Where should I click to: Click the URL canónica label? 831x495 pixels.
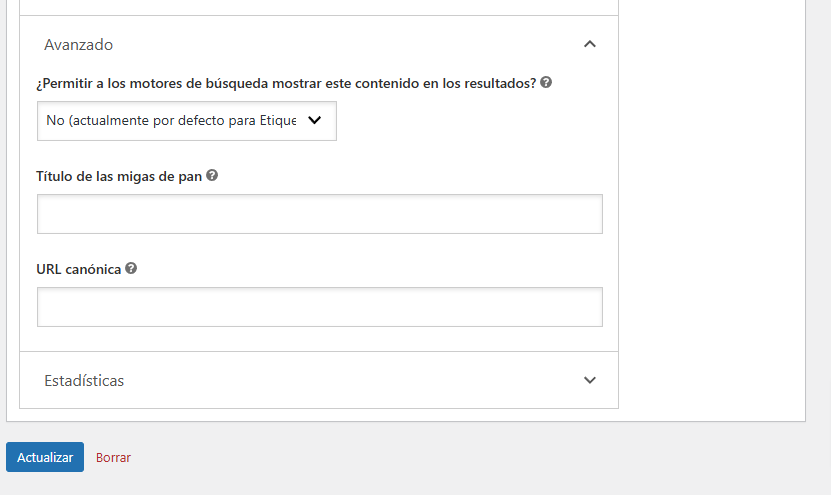click(78, 269)
